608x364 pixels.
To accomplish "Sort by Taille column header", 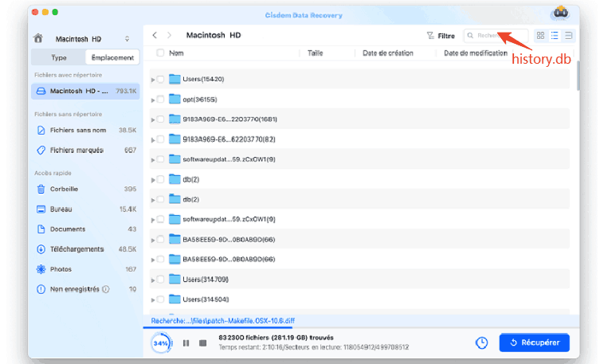I will tap(315, 53).
